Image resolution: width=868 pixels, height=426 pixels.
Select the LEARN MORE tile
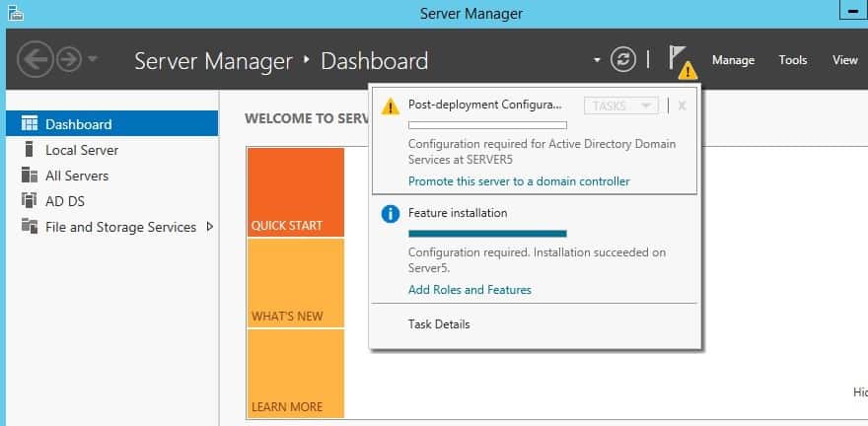tap(296, 374)
